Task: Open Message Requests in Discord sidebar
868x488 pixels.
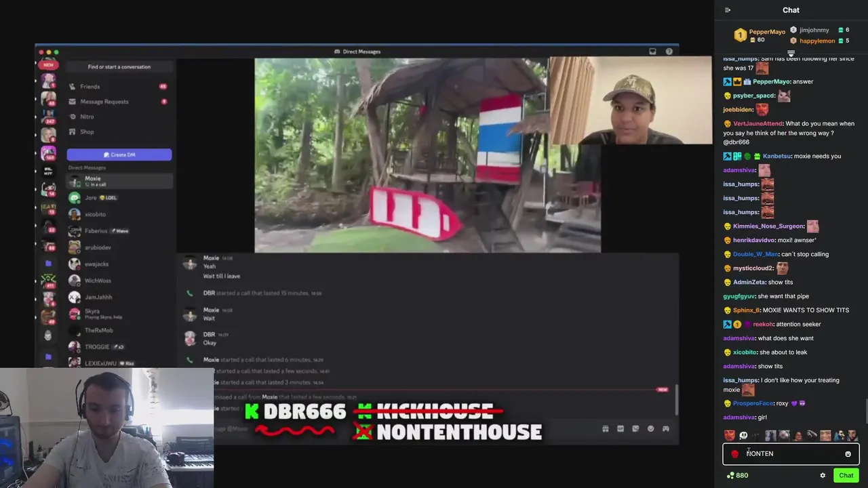Action: point(119,102)
